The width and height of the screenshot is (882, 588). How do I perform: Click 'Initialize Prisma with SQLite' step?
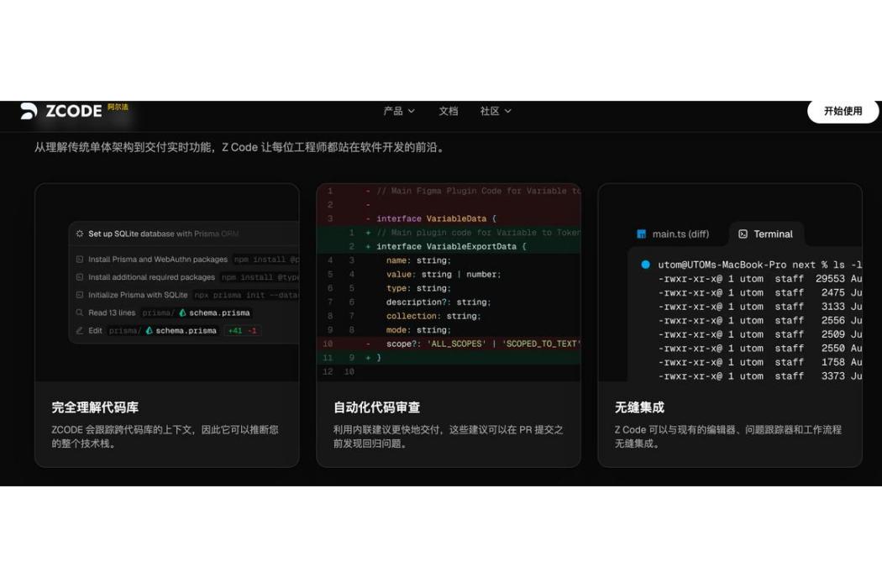point(138,295)
